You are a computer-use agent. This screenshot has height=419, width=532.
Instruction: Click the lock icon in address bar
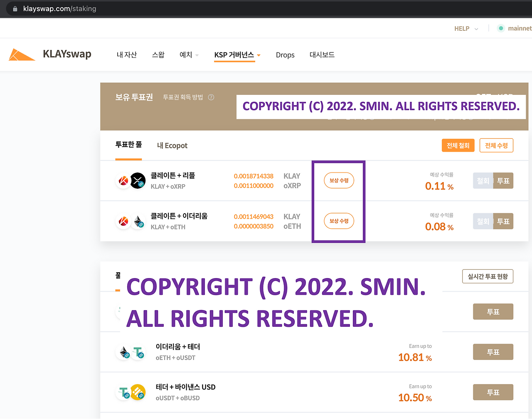(15, 9)
